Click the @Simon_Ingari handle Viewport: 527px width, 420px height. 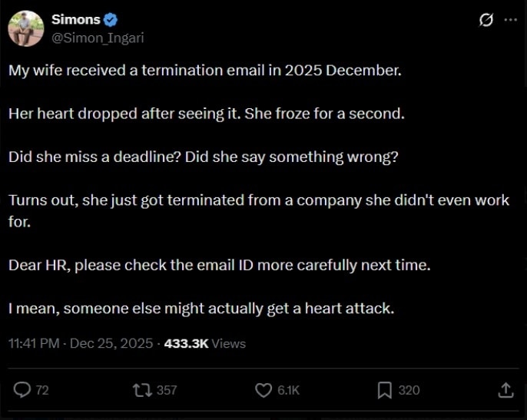point(98,37)
